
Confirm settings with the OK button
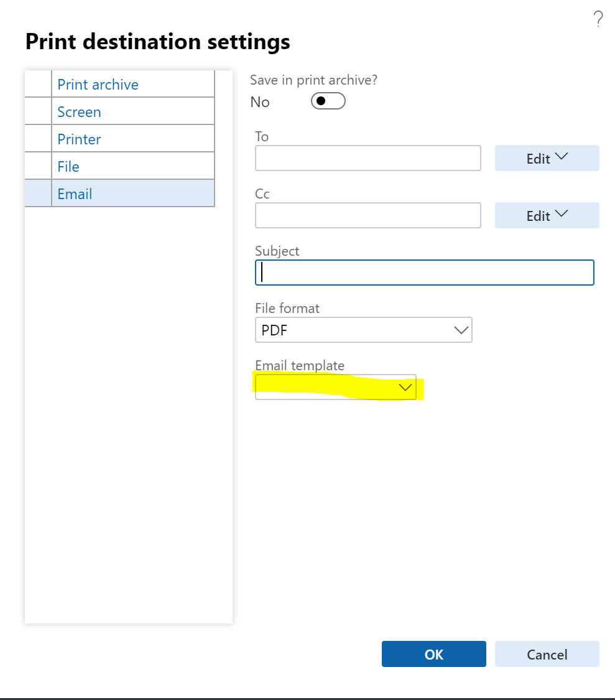click(x=434, y=654)
